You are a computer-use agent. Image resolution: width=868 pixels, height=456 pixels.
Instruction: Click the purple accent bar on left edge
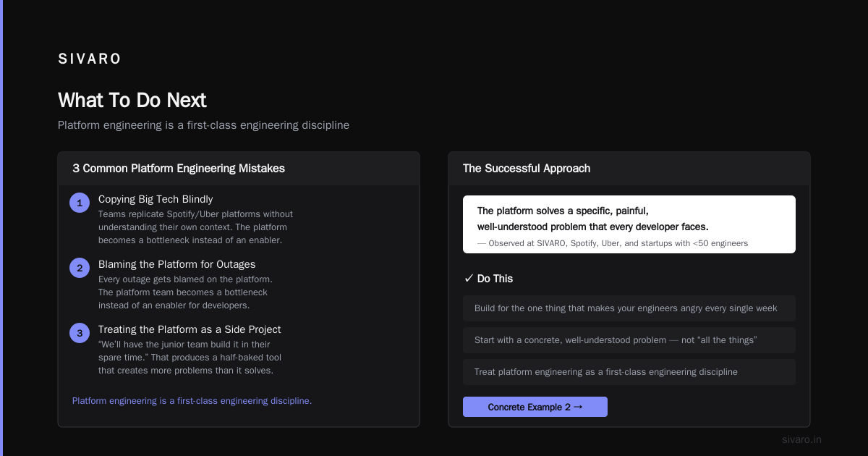pos(1,228)
